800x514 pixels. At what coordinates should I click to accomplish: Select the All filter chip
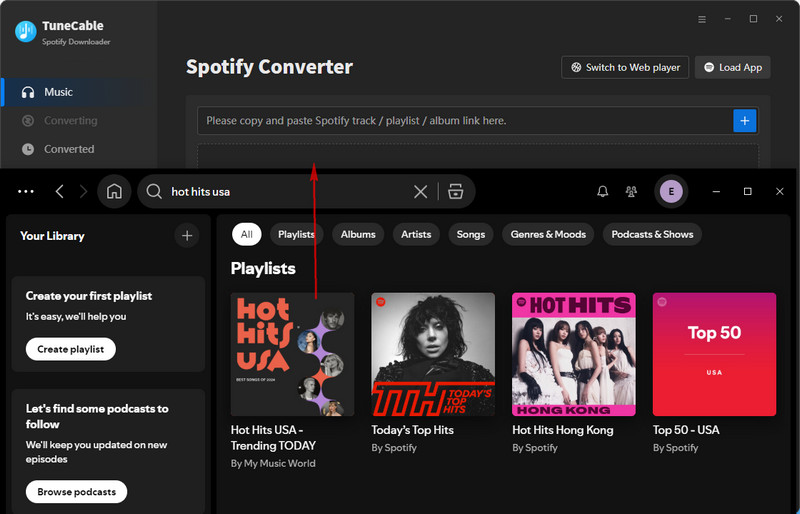(x=246, y=234)
